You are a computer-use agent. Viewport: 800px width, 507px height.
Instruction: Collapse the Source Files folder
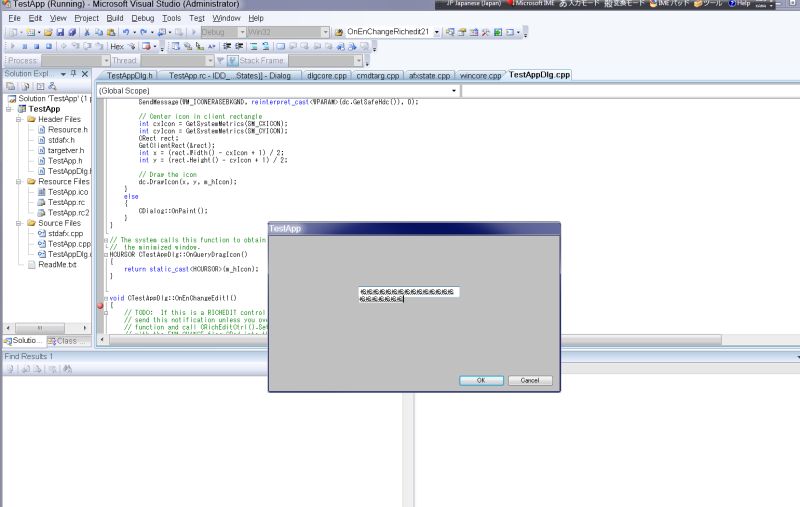pyautogui.click(x=18, y=223)
